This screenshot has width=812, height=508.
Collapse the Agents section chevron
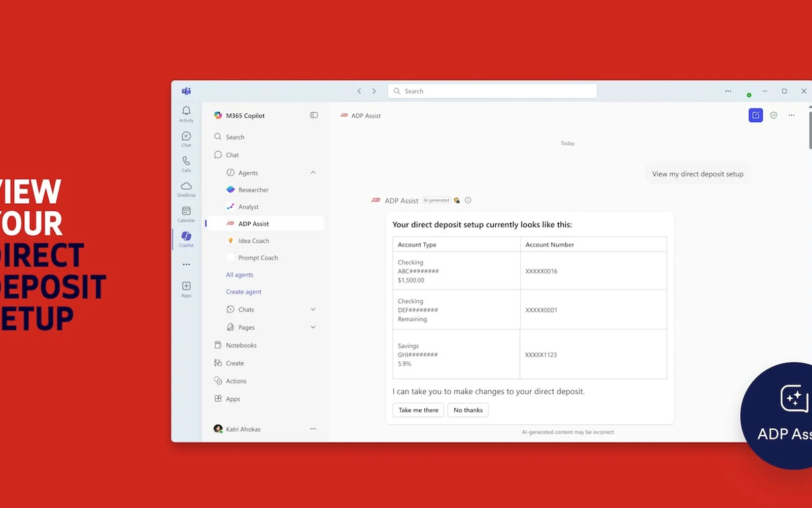tap(313, 173)
